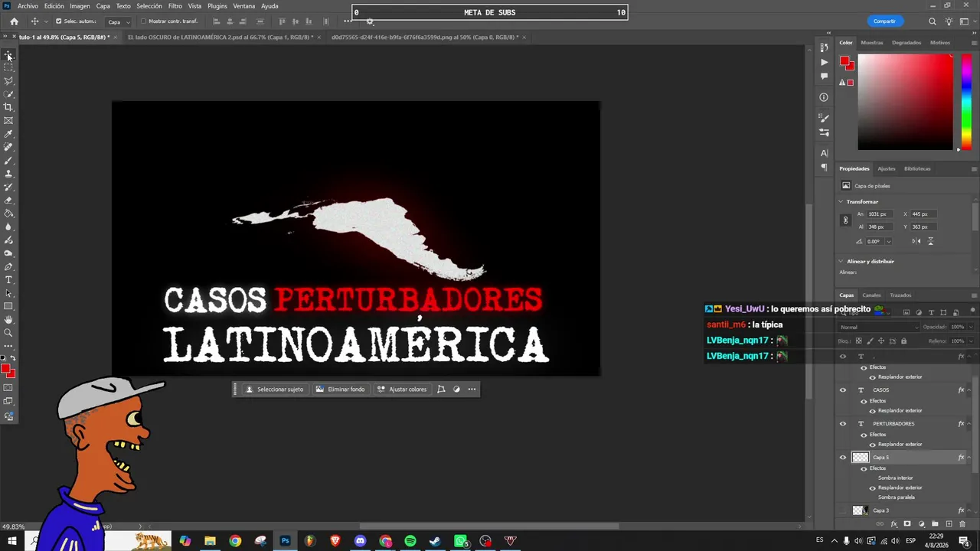
Task: Add a layer mask
Action: point(907,524)
